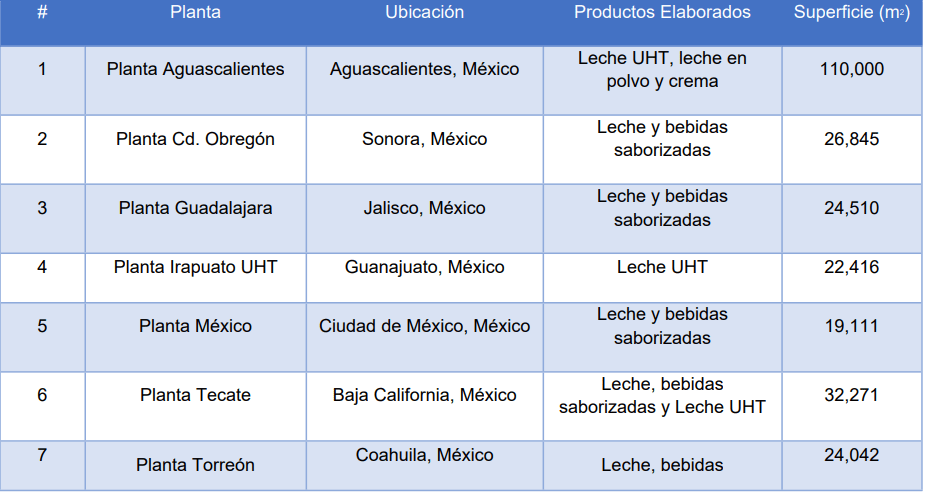Image resolution: width=925 pixels, height=492 pixels.
Task: Select the # column header
Action: 42,12
